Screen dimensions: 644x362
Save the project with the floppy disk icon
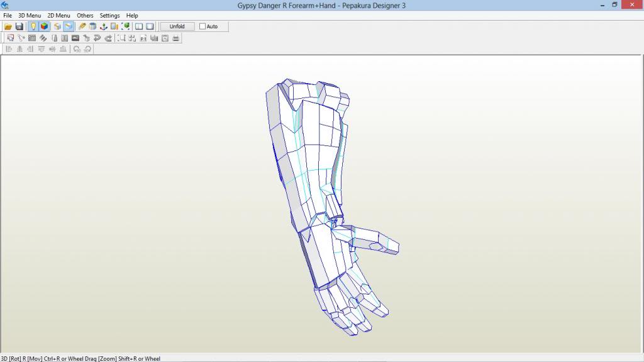[x=19, y=26]
